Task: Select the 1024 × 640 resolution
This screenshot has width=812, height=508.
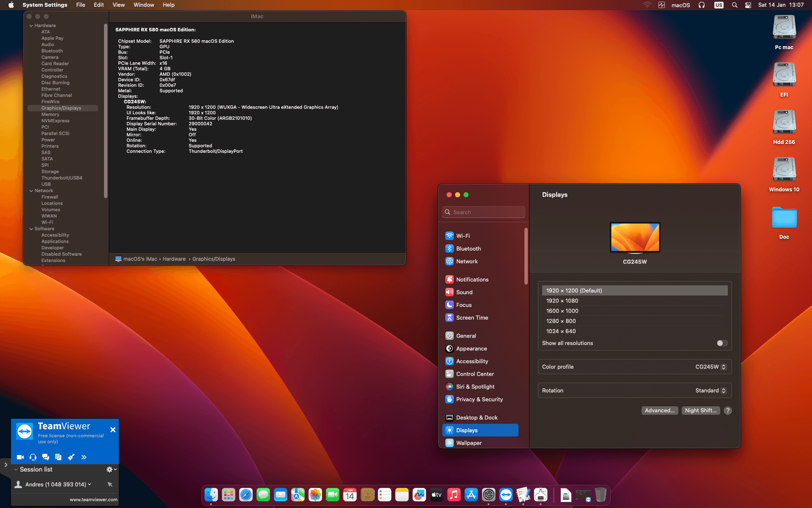Action: [635, 331]
